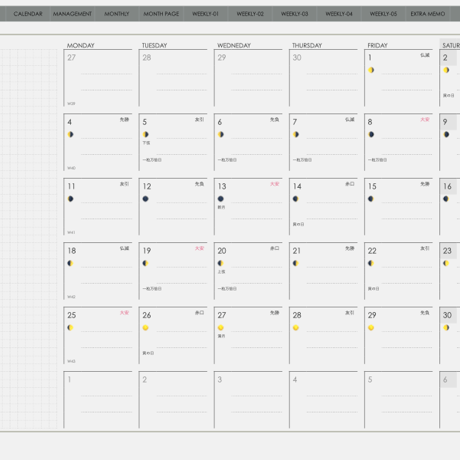Click the moon icon on Saturday 30

tap(446, 328)
